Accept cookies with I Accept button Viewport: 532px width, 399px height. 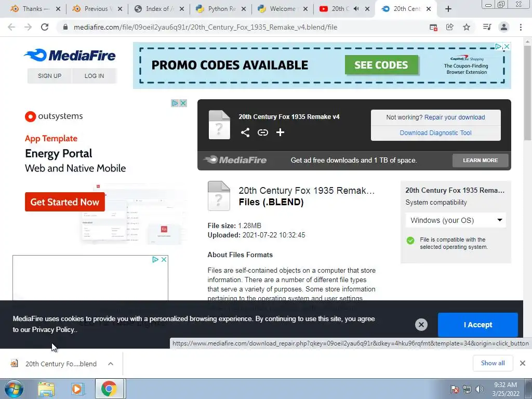coord(478,325)
